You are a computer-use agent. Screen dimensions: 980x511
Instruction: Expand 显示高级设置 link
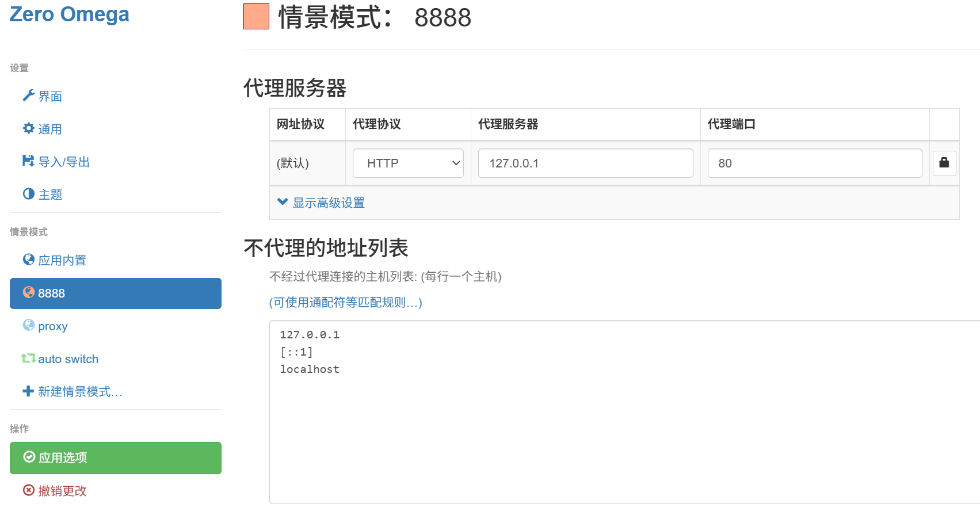(329, 203)
